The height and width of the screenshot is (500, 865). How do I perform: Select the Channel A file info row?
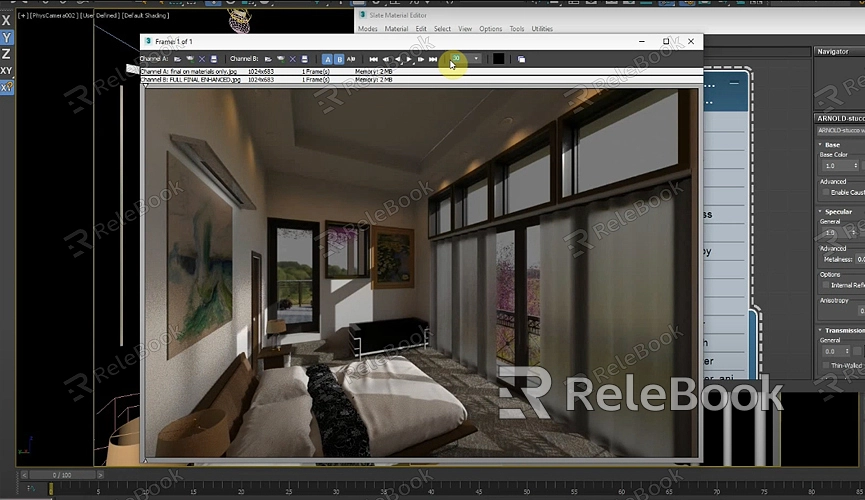pyautogui.click(x=421, y=71)
